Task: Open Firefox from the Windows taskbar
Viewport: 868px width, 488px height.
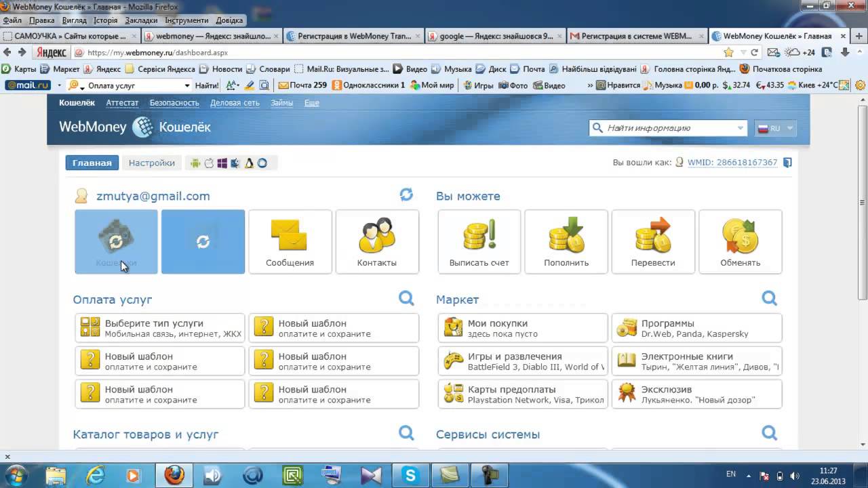Action: [174, 475]
